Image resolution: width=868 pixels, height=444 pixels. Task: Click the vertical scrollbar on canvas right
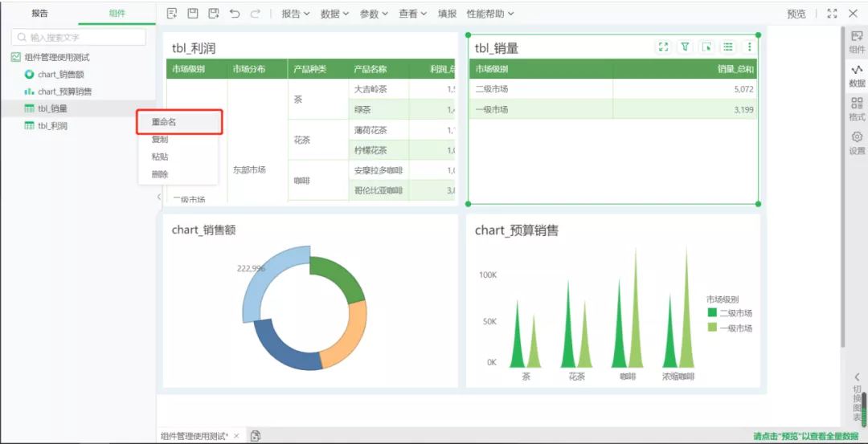(x=843, y=186)
